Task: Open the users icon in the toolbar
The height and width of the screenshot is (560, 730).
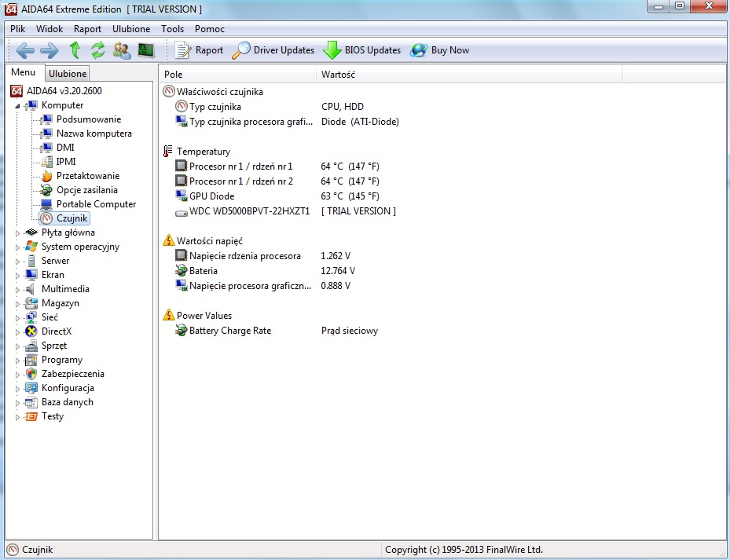Action: pyautogui.click(x=122, y=50)
